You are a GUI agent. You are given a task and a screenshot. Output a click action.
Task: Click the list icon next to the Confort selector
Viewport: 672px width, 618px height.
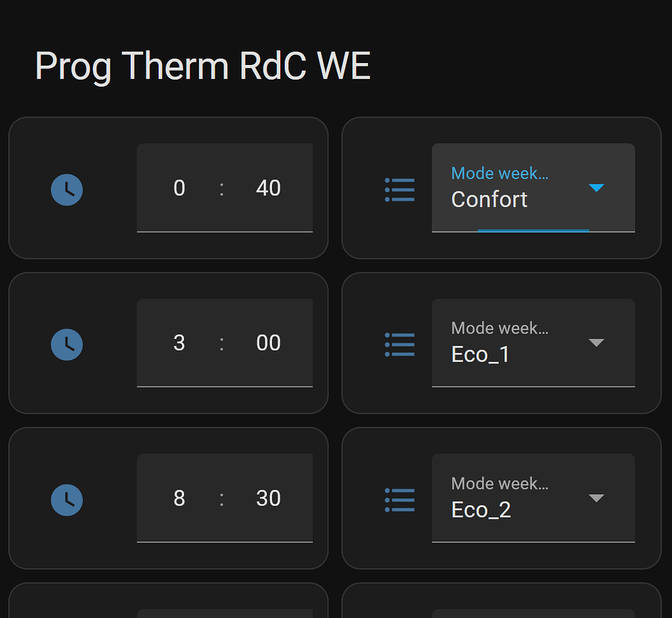pyautogui.click(x=400, y=189)
